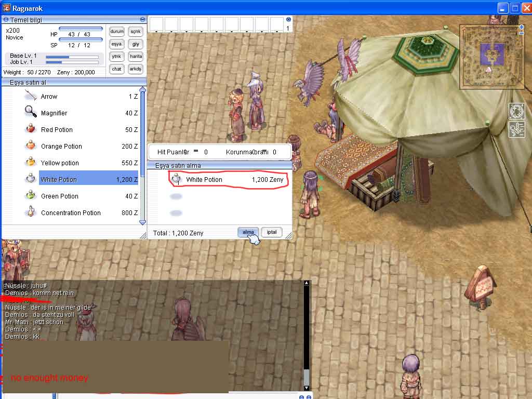Collapse the Temel bilgi window via right icon

[x=142, y=20]
